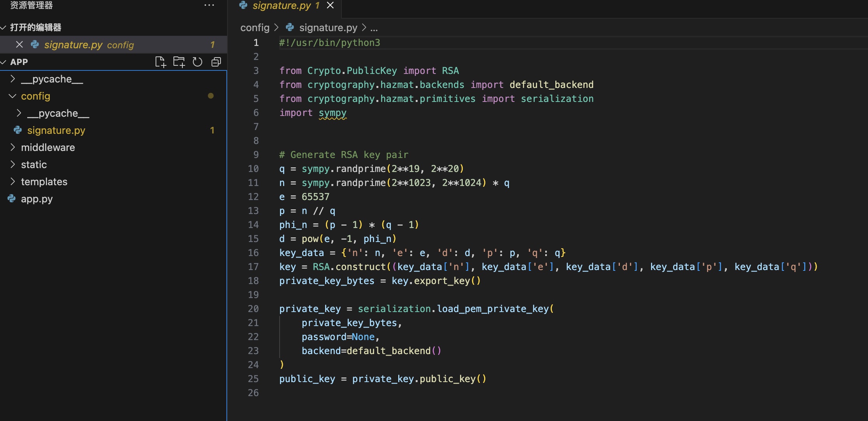Refresh the explorer file tree

pyautogui.click(x=198, y=62)
